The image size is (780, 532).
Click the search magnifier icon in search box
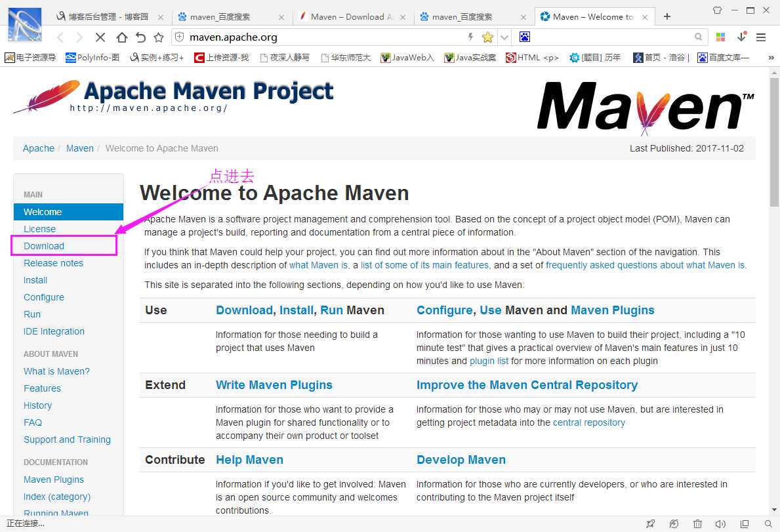point(699,37)
